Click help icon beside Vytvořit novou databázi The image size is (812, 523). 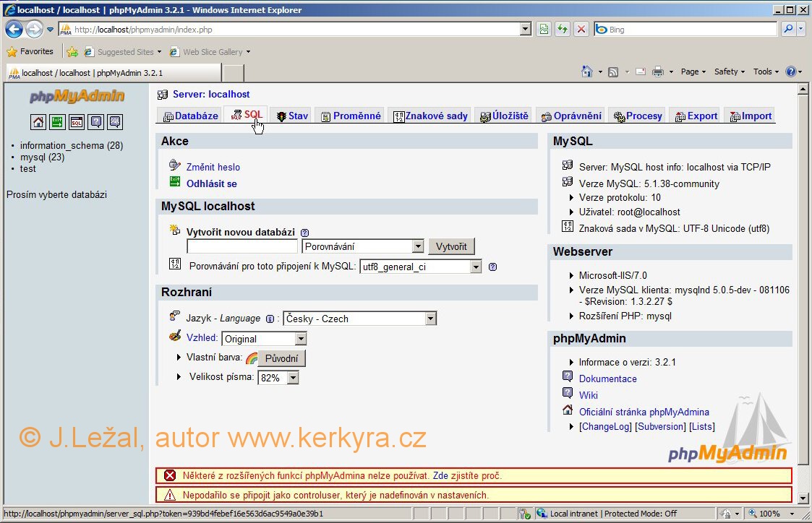pos(304,233)
